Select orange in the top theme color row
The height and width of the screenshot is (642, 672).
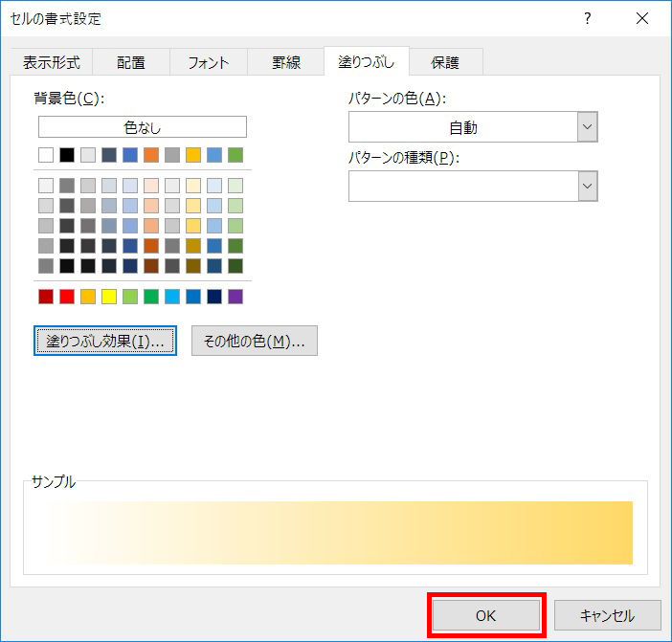(x=151, y=155)
